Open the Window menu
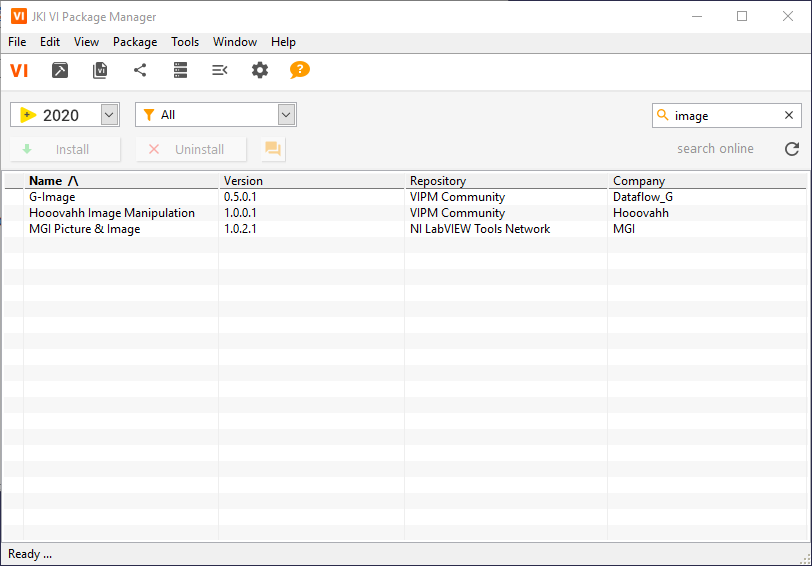 pos(235,42)
